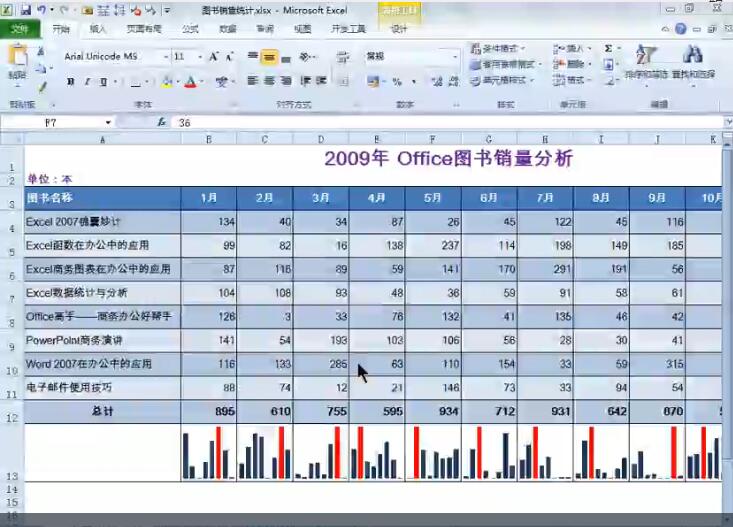
Task: Click the fill color paint bucket
Action: tap(167, 82)
